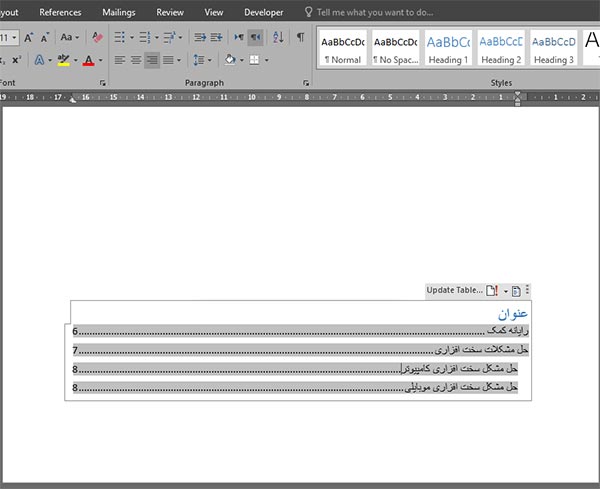Screen dimensions: 600x489
Task: Sort paragraphs A to Z icon
Action: [x=278, y=37]
